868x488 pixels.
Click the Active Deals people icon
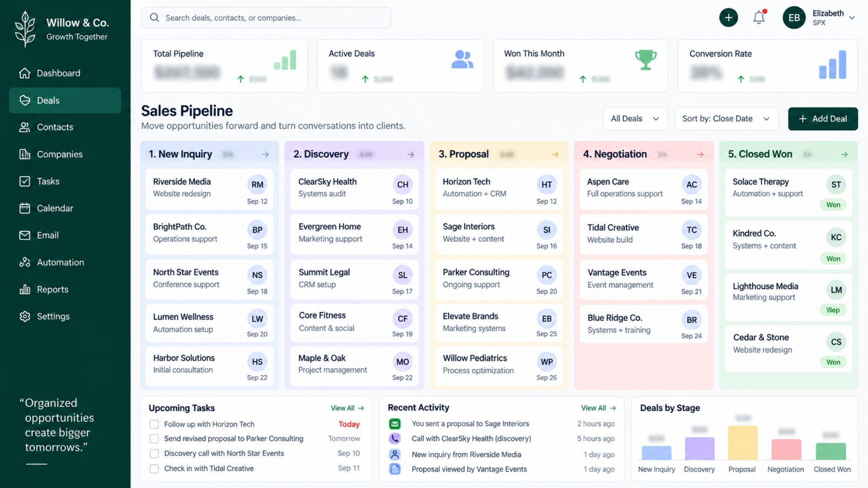click(462, 59)
